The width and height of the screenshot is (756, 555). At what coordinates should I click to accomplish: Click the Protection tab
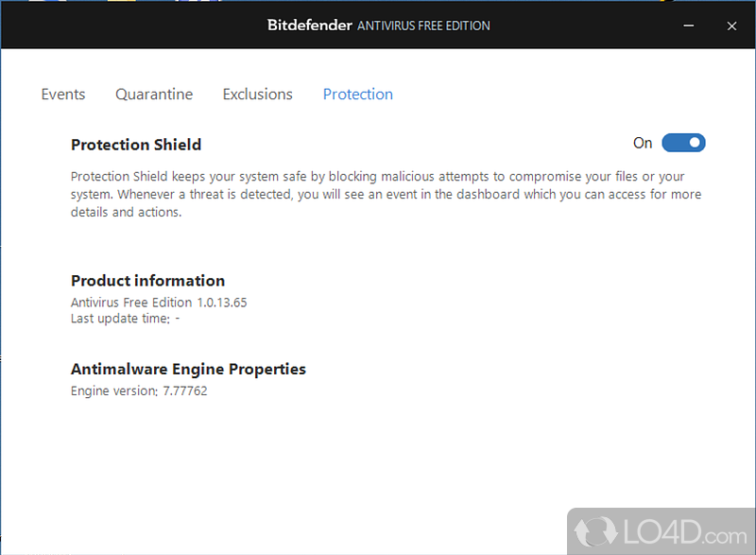click(x=357, y=95)
